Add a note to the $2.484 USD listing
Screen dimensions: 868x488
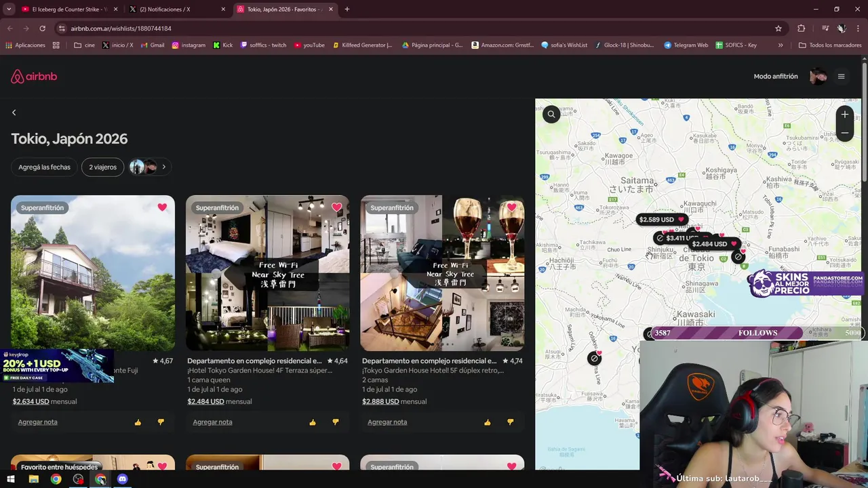(212, 422)
